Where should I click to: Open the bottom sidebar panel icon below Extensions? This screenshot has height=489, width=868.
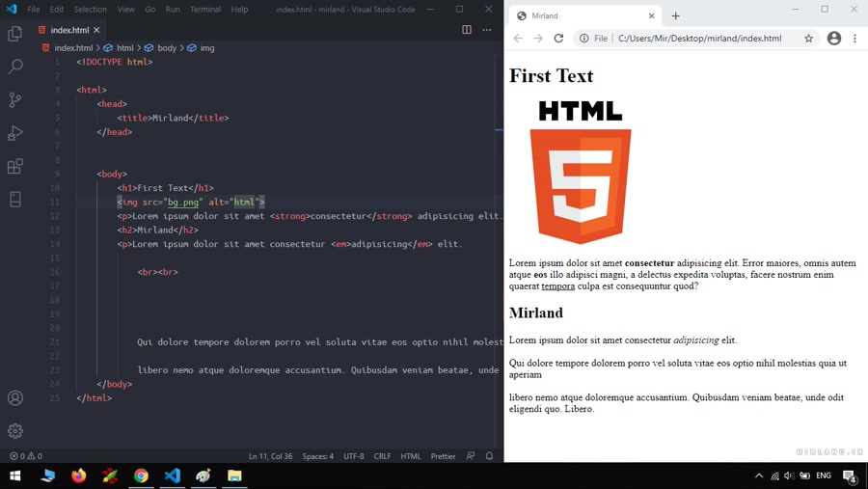click(14, 200)
